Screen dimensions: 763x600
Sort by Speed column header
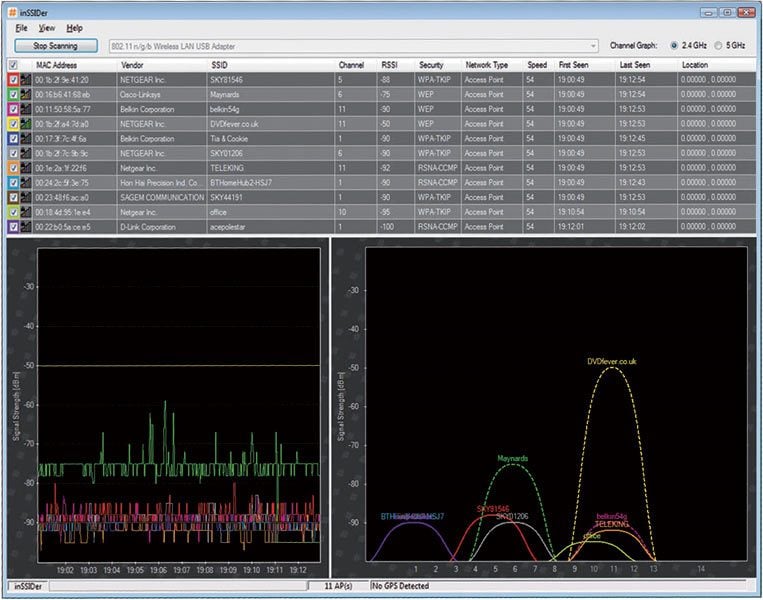click(537, 65)
